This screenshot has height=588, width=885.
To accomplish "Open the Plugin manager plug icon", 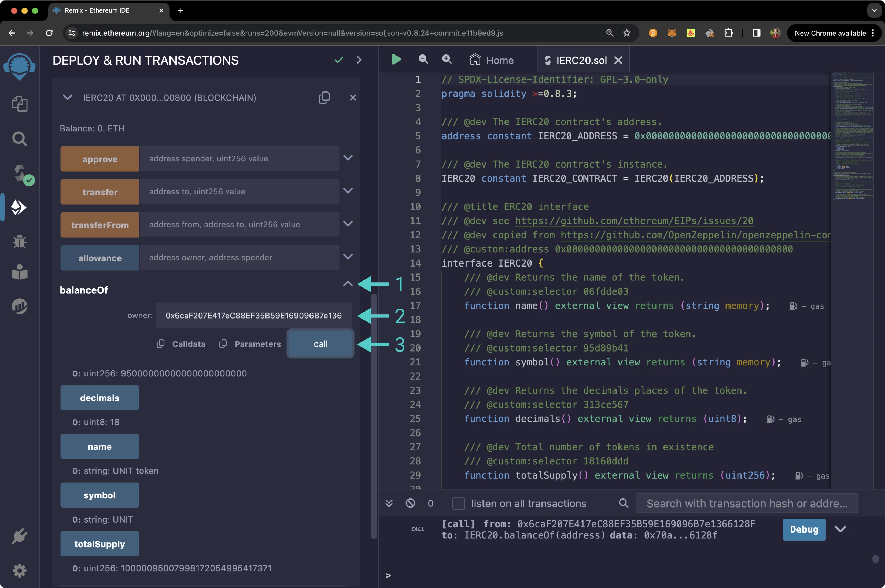I will [20, 536].
